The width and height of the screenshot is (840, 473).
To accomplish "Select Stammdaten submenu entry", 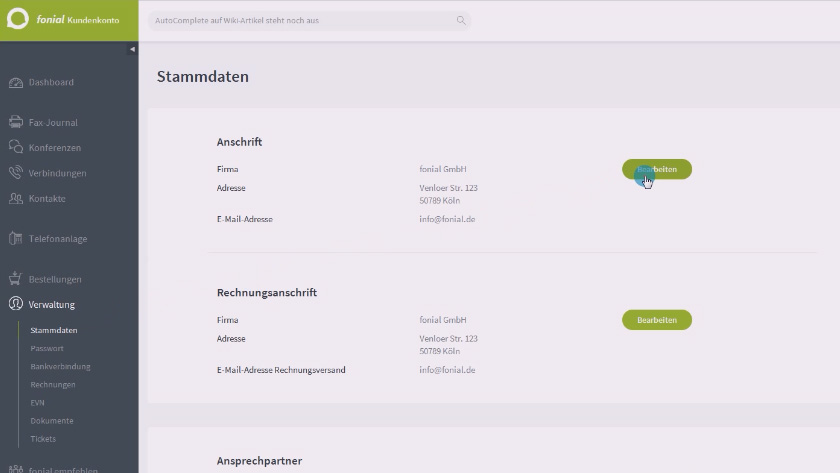I will coord(54,331).
